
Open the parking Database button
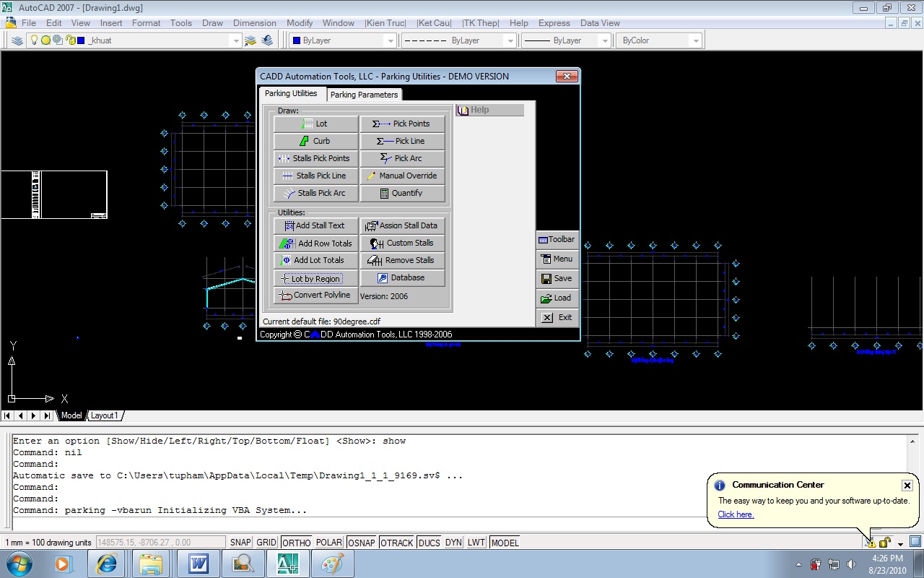pyautogui.click(x=402, y=277)
